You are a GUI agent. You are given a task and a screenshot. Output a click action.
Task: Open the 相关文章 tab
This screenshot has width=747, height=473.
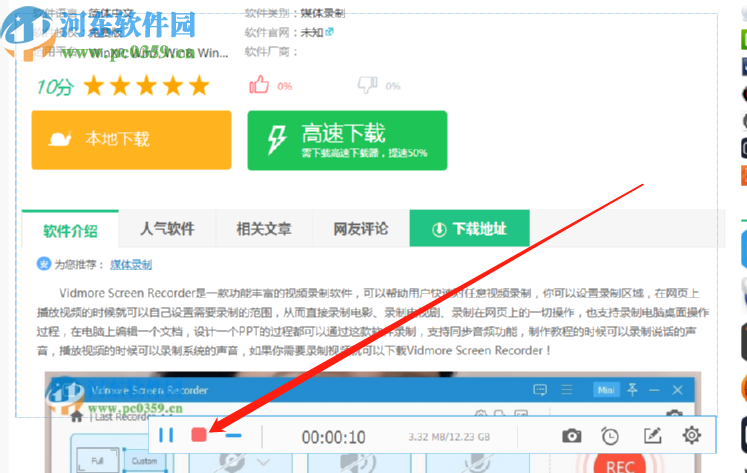click(264, 229)
